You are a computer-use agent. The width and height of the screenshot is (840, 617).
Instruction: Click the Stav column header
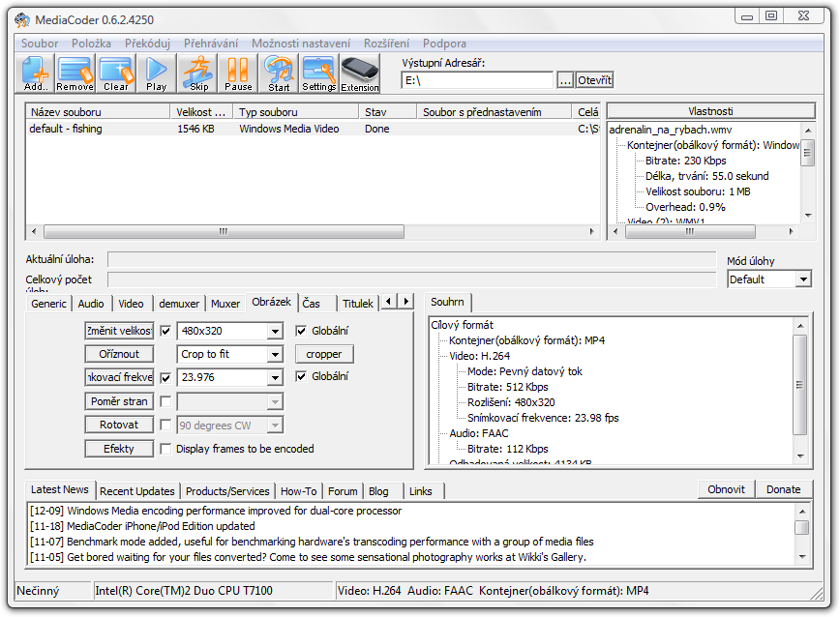point(388,112)
